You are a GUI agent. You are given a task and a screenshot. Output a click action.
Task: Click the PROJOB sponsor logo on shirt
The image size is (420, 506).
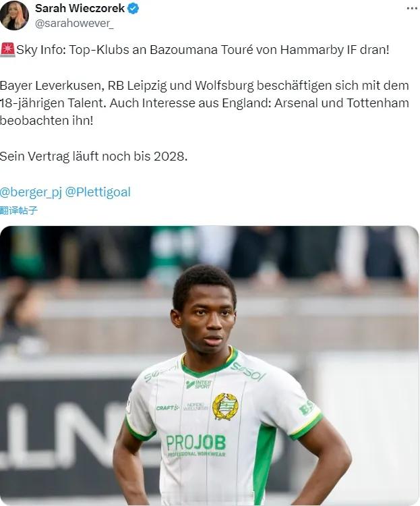196,445
